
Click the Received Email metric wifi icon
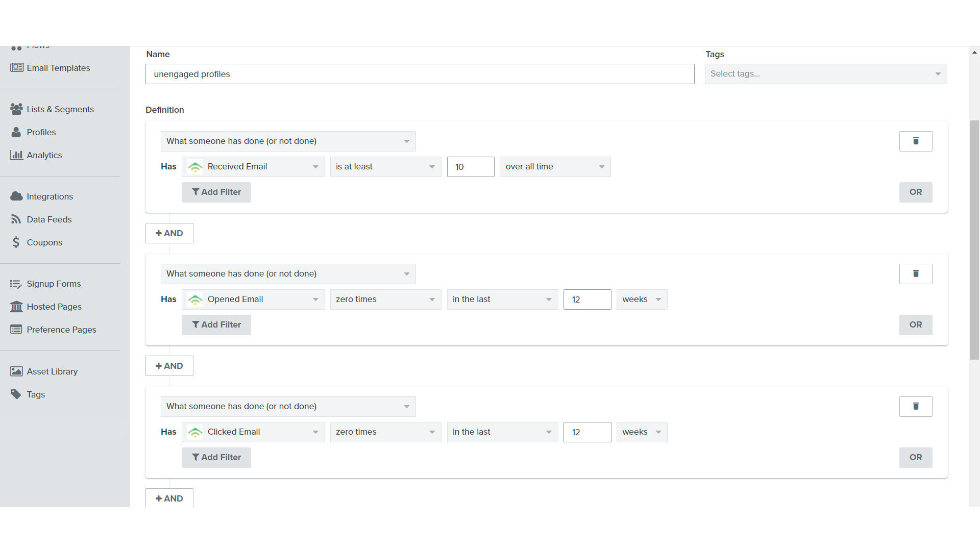pos(195,167)
